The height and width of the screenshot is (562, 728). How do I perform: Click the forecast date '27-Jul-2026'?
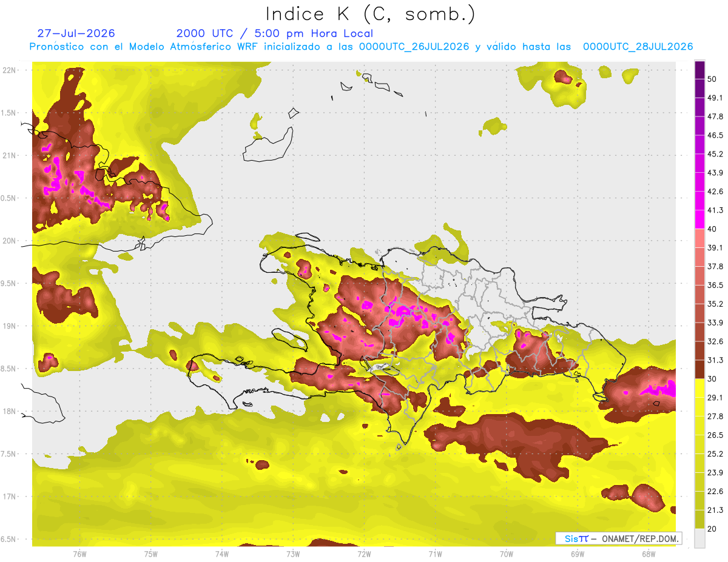[x=76, y=33]
